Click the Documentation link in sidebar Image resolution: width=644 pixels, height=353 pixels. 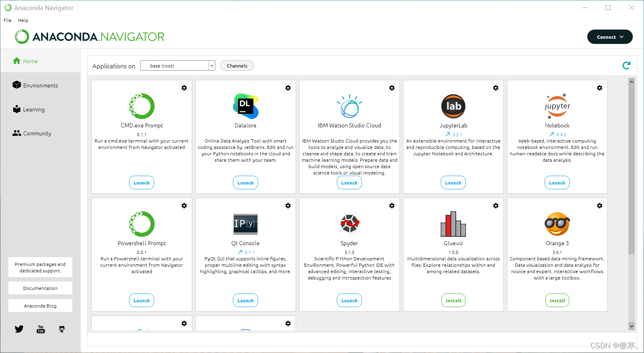[x=40, y=288]
